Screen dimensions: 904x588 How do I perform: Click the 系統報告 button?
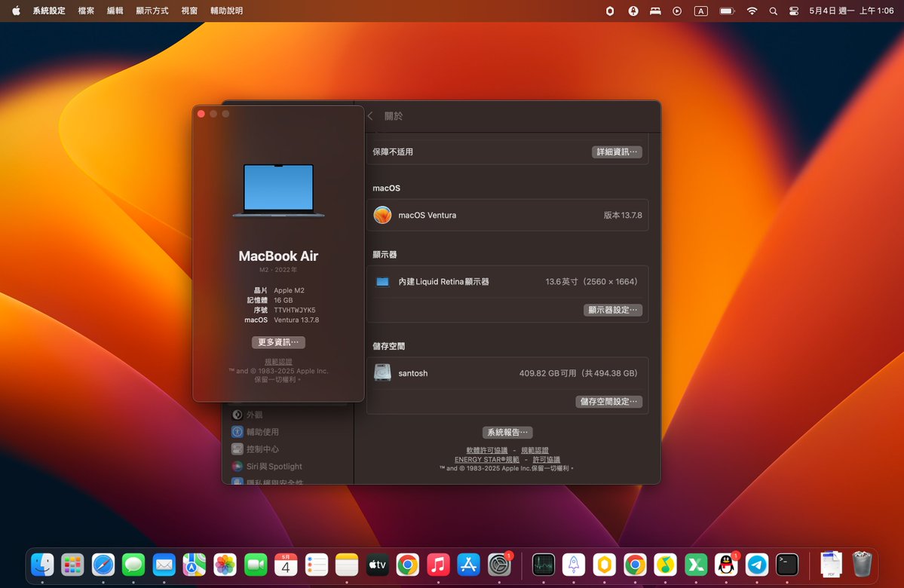pyautogui.click(x=507, y=433)
